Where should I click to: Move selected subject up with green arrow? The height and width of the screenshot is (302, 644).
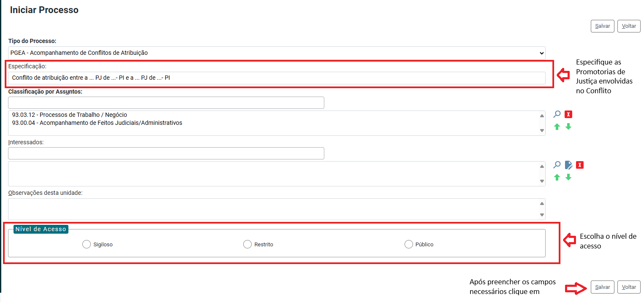[x=557, y=127]
